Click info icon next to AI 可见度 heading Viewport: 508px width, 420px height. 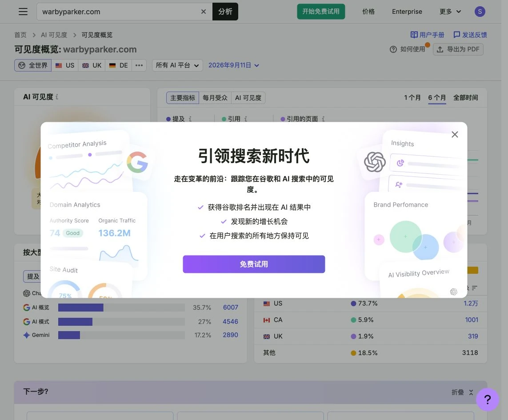point(57,97)
